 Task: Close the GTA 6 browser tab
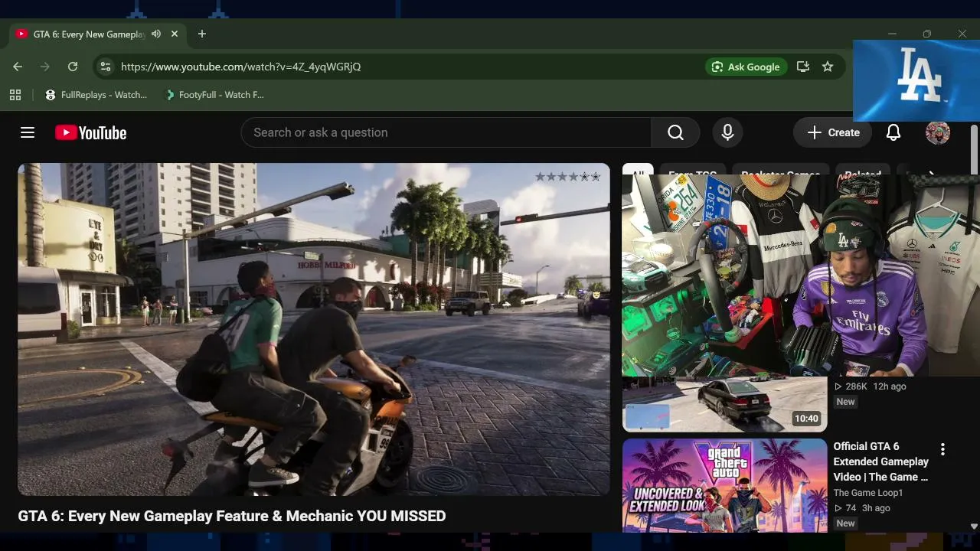click(175, 34)
